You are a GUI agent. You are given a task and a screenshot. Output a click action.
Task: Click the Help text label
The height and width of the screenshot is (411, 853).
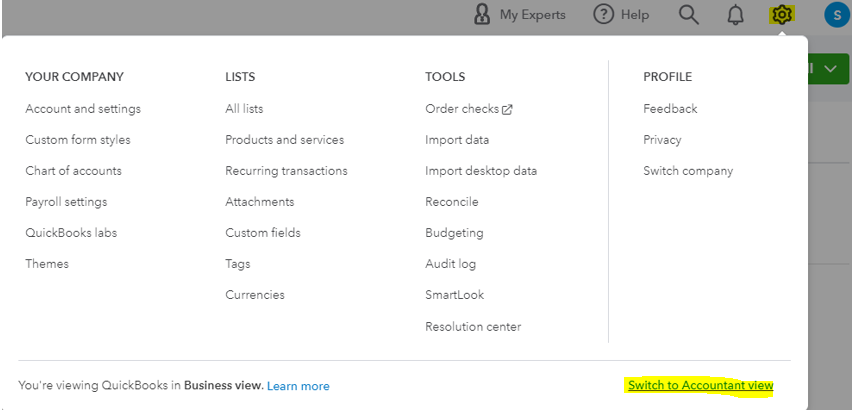click(635, 15)
